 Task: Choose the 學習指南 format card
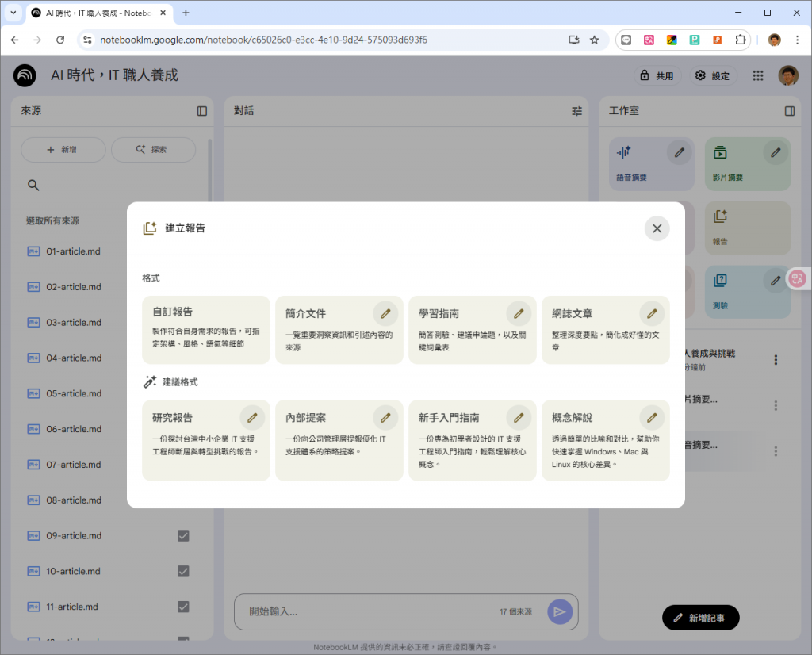tap(473, 330)
